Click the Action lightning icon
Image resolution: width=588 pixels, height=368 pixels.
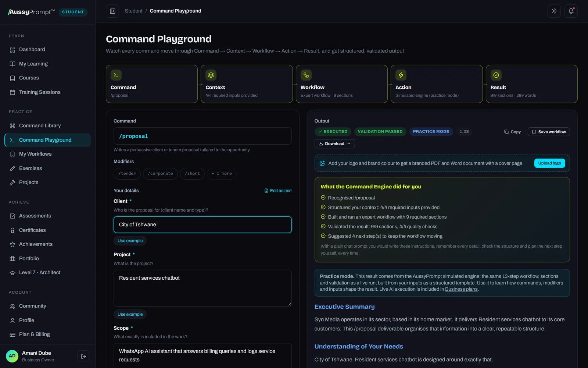tap(401, 75)
